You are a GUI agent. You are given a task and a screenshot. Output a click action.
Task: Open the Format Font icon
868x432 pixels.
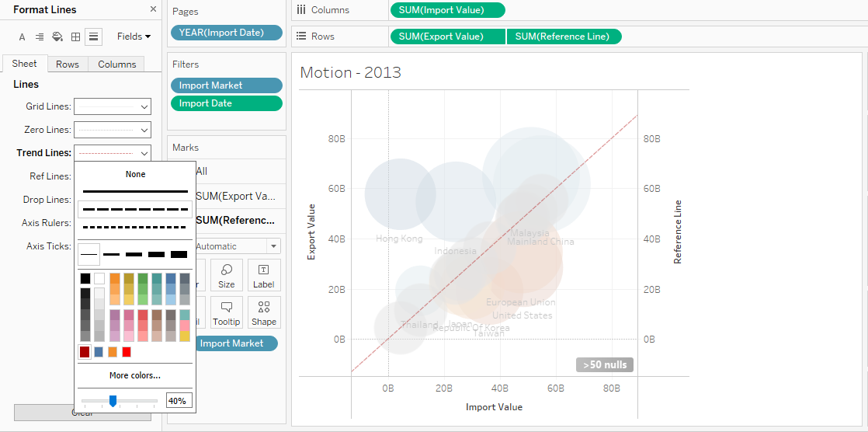(x=22, y=37)
